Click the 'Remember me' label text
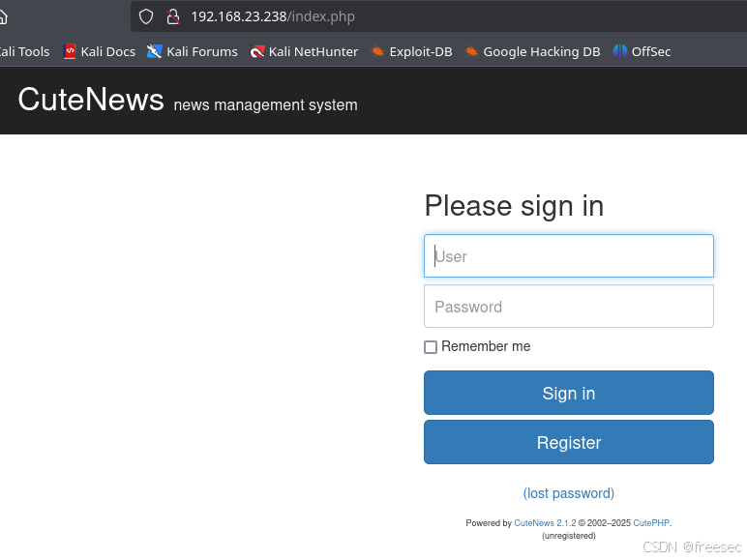The height and width of the screenshot is (560, 747). click(x=486, y=346)
